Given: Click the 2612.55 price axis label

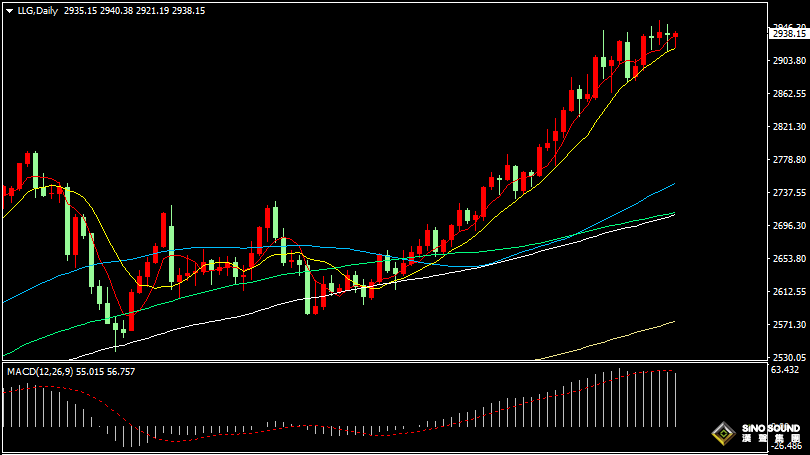Looking at the screenshot, I should coord(788,292).
